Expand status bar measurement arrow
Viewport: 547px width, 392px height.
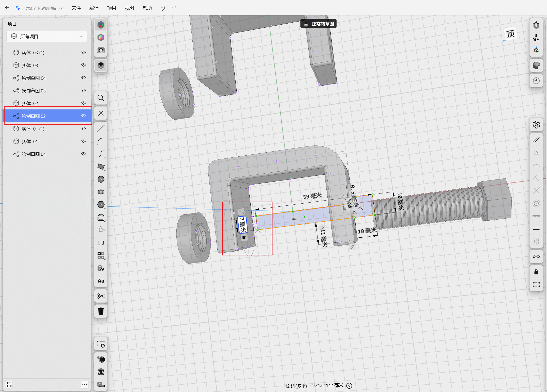[x=350, y=386]
